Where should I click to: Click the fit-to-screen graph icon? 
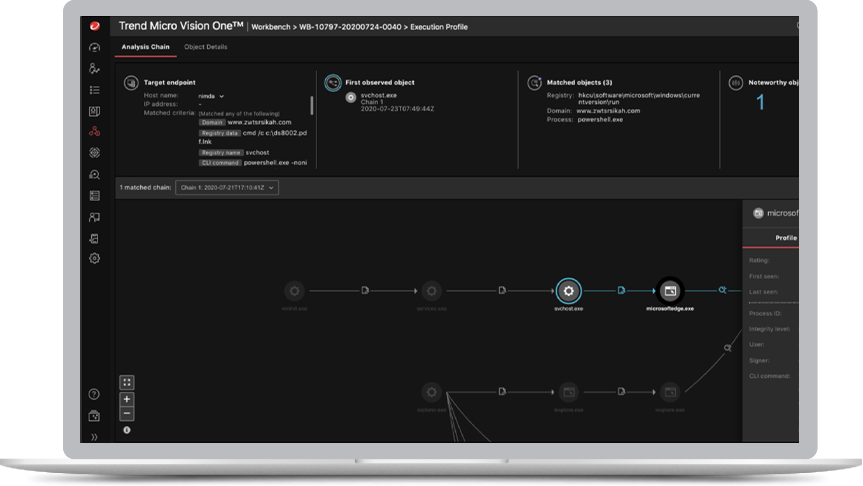127,382
